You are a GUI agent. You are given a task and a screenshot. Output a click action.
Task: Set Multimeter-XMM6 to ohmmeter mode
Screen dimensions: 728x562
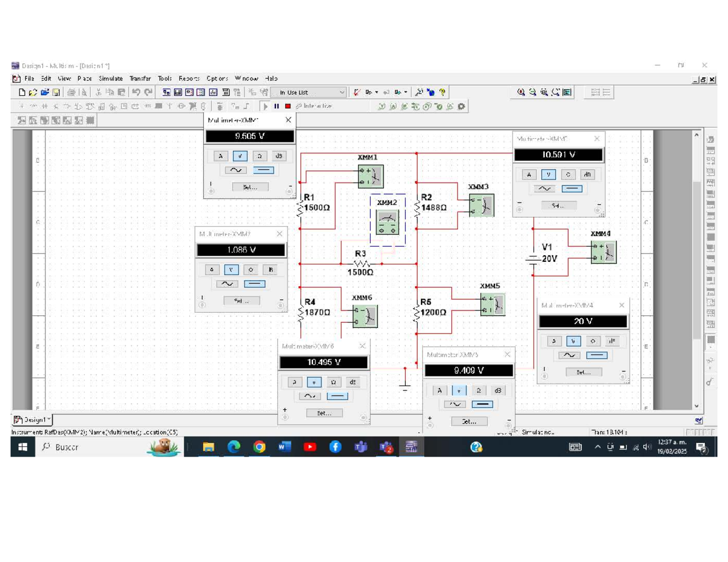click(x=333, y=382)
